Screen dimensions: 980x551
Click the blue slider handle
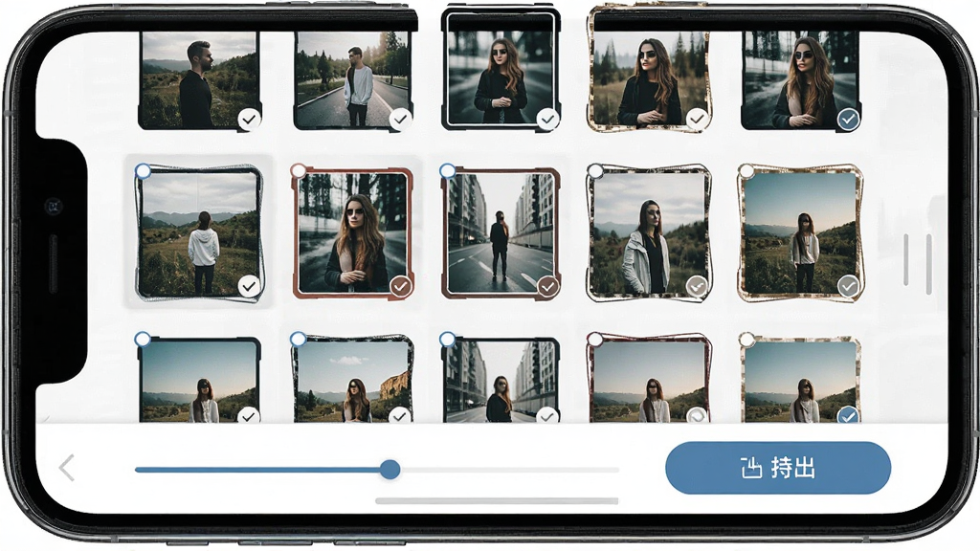pyautogui.click(x=390, y=469)
